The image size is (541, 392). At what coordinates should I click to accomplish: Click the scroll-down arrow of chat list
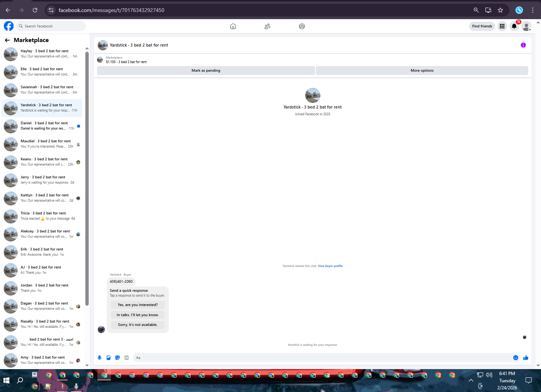point(87,365)
